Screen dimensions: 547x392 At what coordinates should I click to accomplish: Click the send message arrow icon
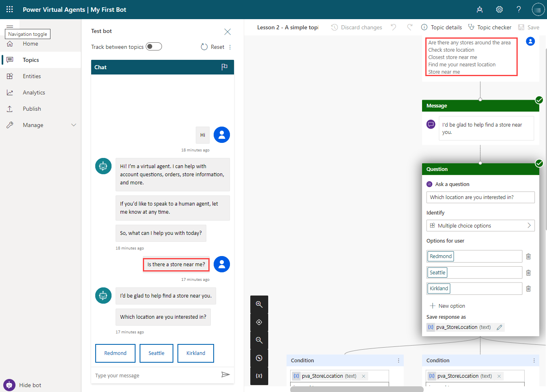225,374
